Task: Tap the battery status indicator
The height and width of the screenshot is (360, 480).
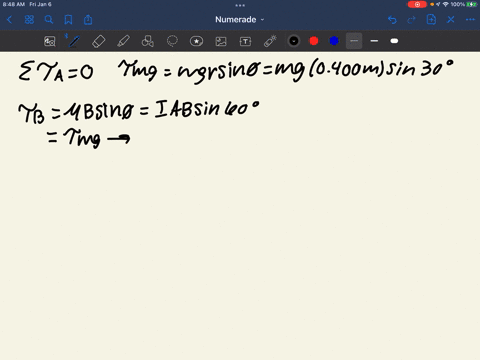Action: pos(472,4)
